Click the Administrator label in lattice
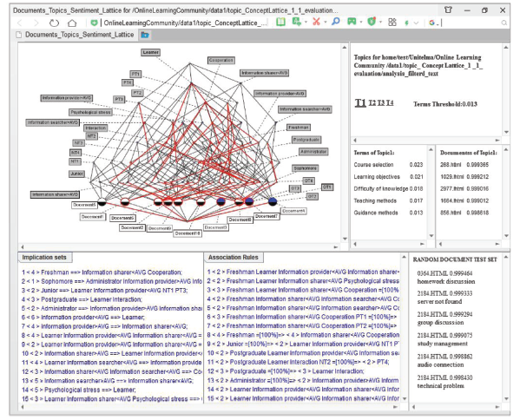Image resolution: width=520 pixels, height=420 pixels. [313, 152]
